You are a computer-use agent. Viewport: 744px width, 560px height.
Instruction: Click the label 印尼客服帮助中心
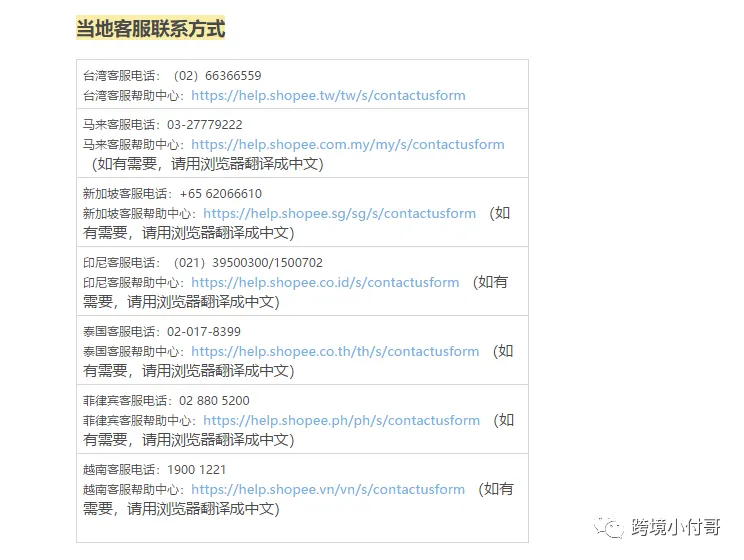coord(130,283)
